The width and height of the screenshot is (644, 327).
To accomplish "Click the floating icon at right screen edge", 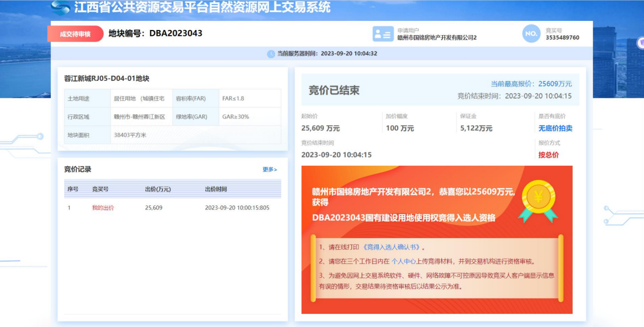I will click(x=640, y=44).
